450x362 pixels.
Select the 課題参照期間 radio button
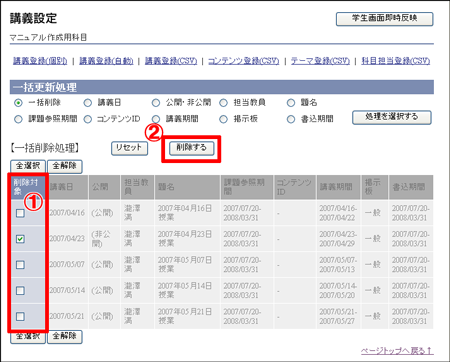tap(18, 119)
